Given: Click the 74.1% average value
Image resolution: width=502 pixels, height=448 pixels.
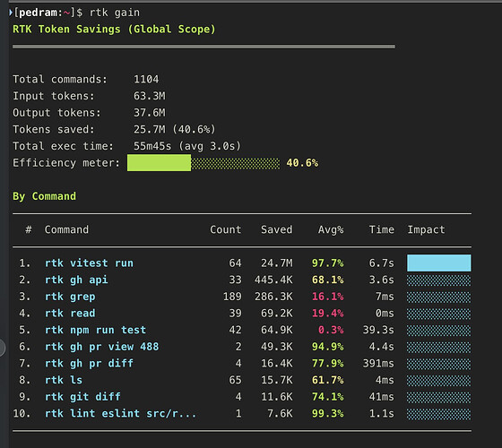Looking at the screenshot, I should click(327, 396).
